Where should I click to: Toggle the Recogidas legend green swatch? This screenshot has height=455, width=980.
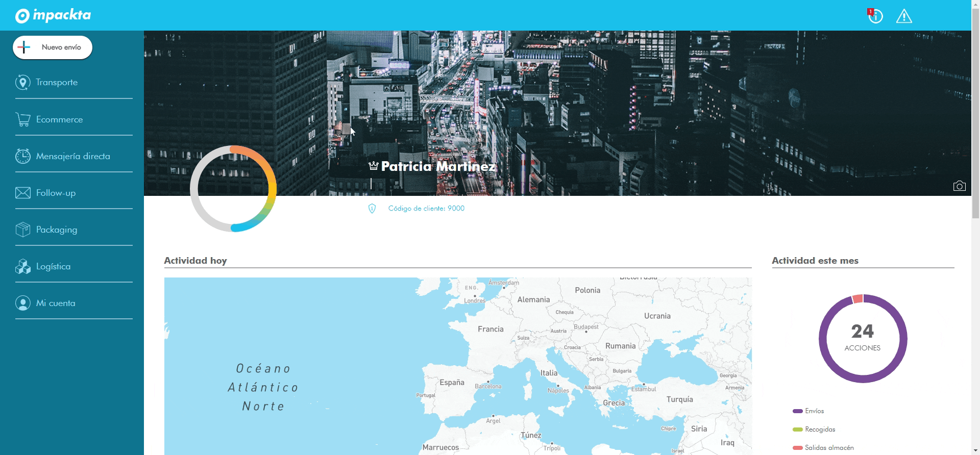(797, 429)
